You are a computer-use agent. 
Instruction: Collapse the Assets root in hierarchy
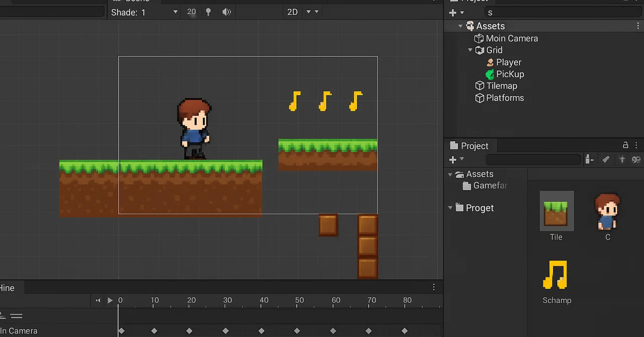460,26
